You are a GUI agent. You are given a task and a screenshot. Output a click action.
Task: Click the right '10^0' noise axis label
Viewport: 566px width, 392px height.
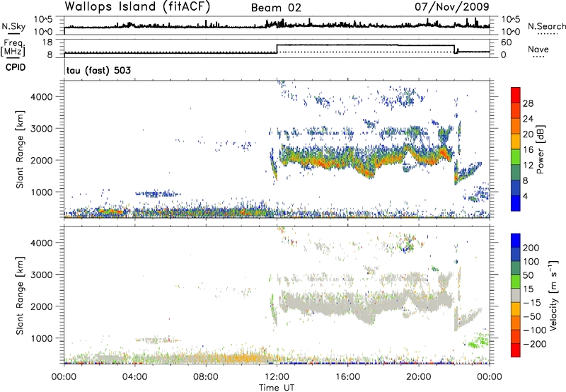coord(511,32)
